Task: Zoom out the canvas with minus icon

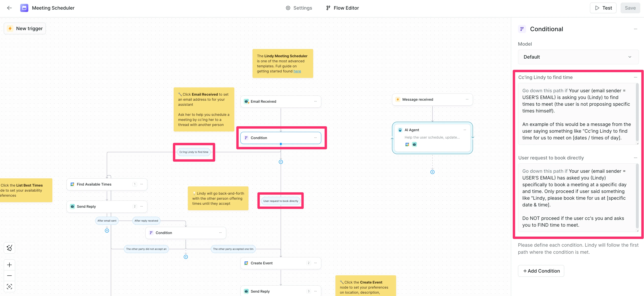Action: coord(9,275)
